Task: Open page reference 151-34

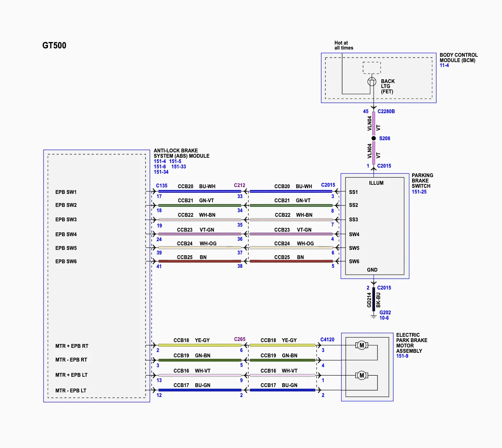Action: pos(161,172)
